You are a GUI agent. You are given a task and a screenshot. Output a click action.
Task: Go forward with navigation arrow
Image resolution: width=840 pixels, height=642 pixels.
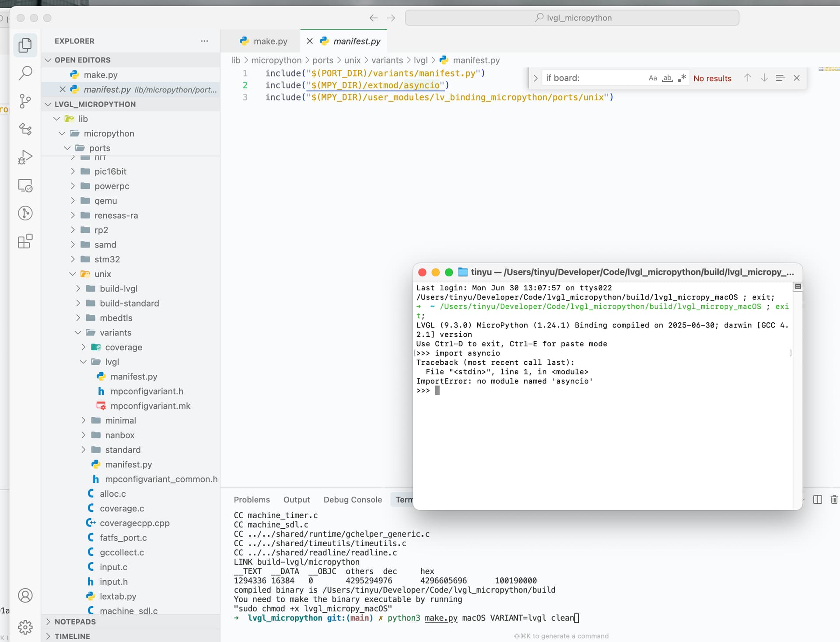(x=391, y=18)
